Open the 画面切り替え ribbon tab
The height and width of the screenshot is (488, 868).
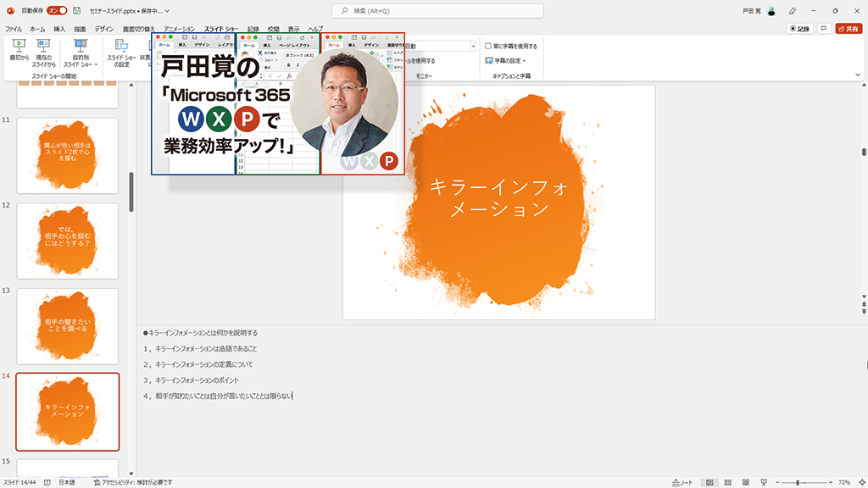[140, 27]
